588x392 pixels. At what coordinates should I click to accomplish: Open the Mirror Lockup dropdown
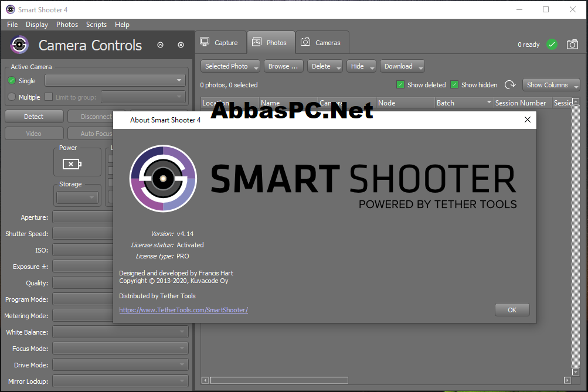point(120,381)
